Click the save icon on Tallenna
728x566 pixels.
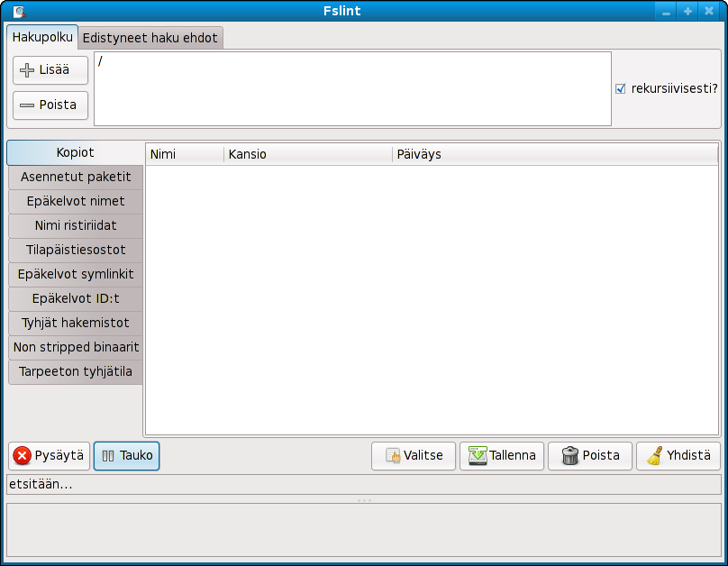click(x=478, y=455)
